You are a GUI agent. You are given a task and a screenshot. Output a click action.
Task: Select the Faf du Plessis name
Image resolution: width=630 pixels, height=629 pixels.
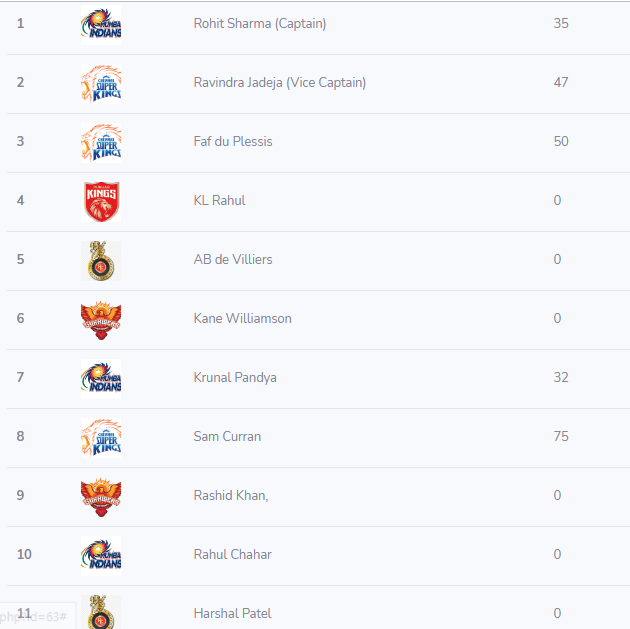coord(233,141)
